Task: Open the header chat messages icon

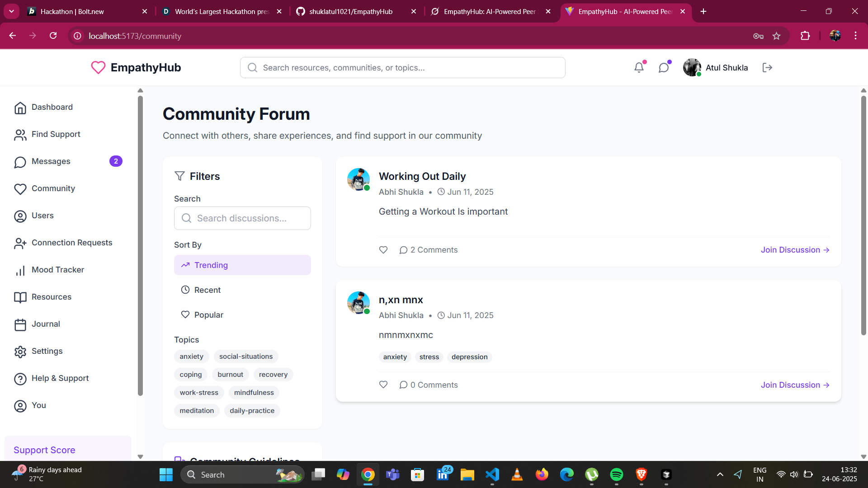Action: point(663,68)
